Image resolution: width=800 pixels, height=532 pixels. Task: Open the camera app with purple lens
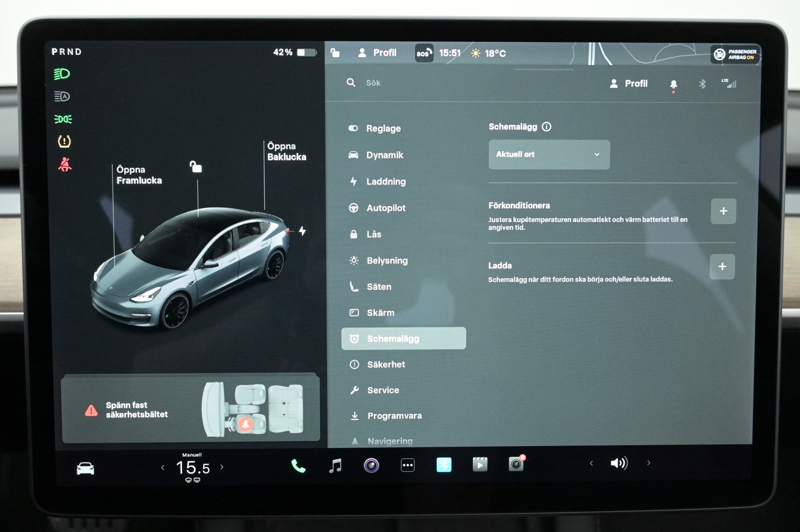[x=371, y=465]
